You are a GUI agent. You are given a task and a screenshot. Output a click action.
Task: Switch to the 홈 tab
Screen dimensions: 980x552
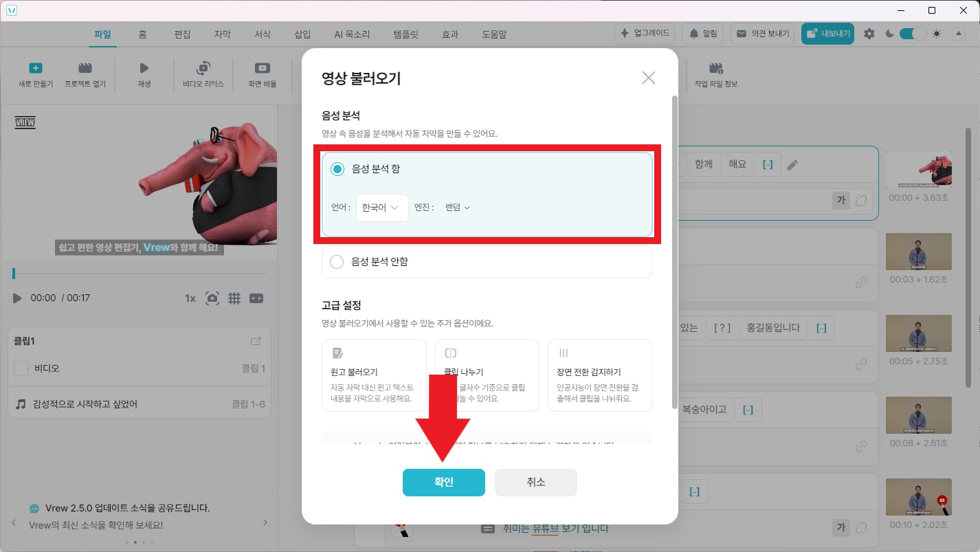pyautogui.click(x=142, y=34)
